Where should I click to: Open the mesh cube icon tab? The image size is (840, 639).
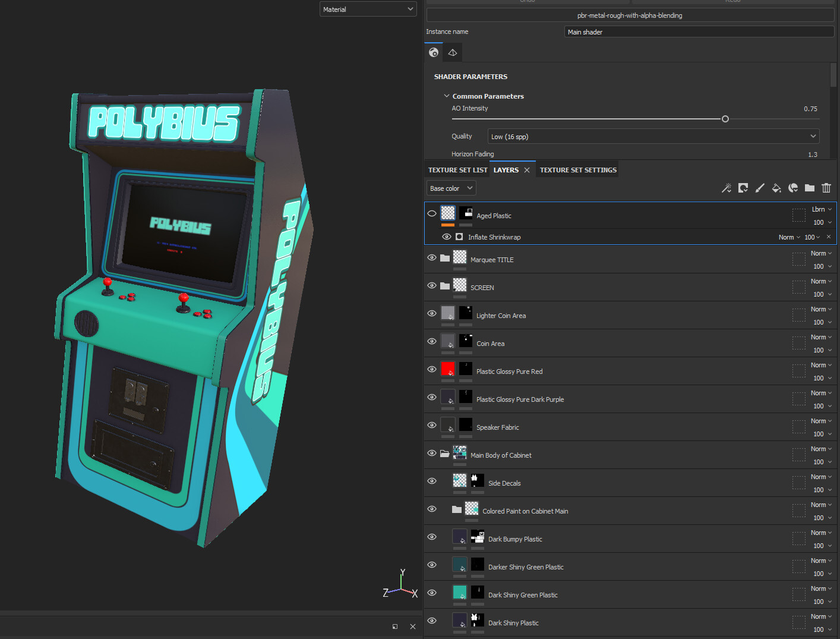[x=453, y=53]
